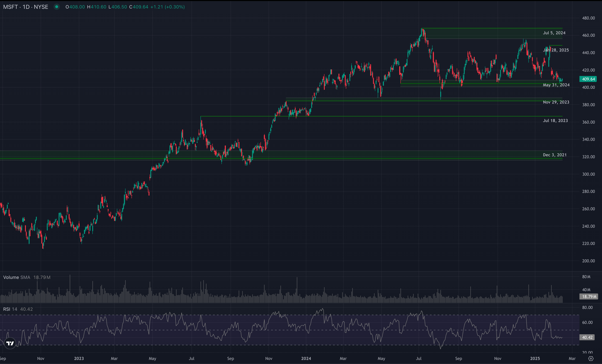
Task: Click the 200.00 price axis label
Action: 588,261
